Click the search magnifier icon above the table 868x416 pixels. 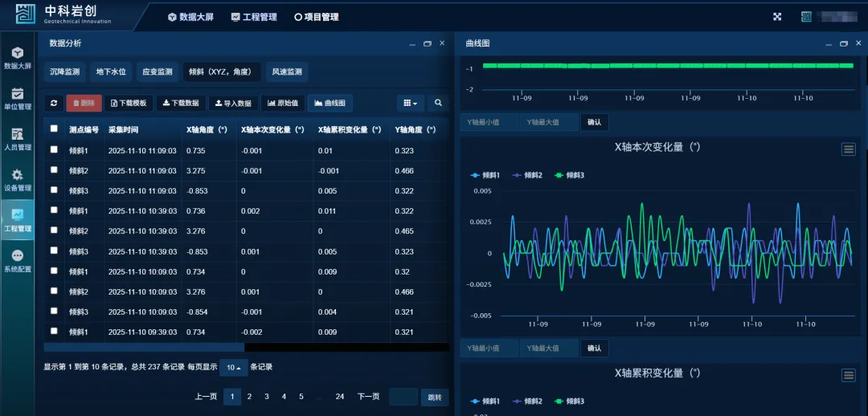coord(438,103)
